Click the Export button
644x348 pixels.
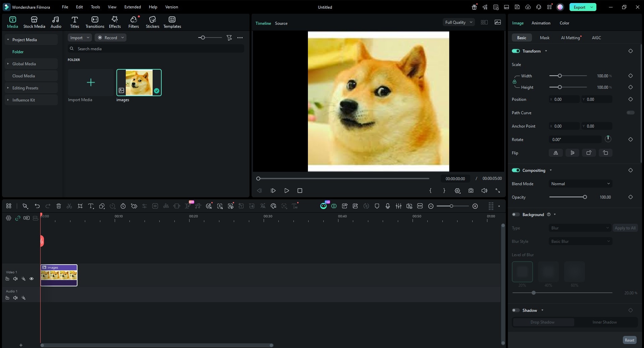[x=579, y=7]
